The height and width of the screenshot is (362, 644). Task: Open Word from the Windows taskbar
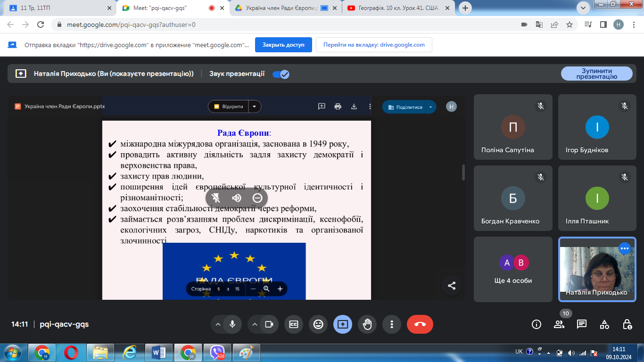click(159, 352)
